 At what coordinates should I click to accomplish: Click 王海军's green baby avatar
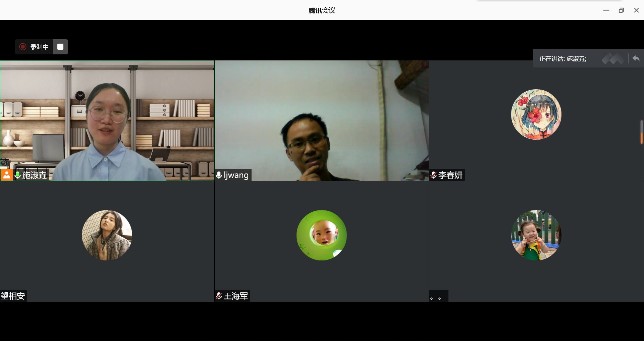point(321,235)
